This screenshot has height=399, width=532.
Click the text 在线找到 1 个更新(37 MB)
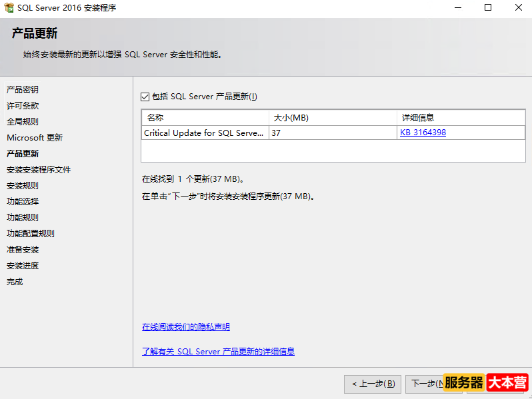pyautogui.click(x=193, y=179)
